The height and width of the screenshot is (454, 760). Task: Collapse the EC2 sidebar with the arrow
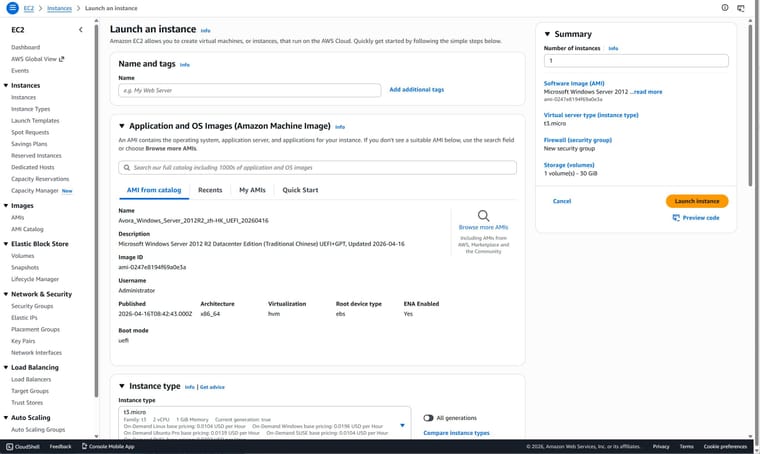(x=80, y=30)
